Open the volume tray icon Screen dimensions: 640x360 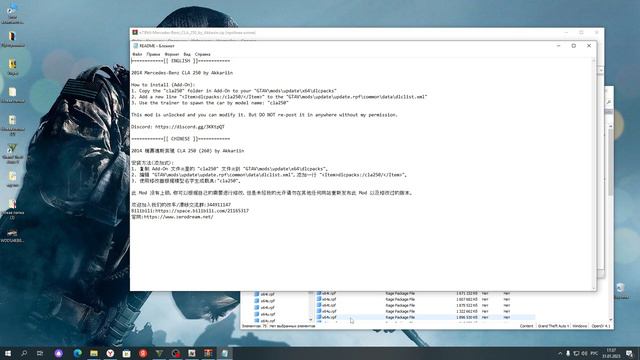click(x=584, y=353)
